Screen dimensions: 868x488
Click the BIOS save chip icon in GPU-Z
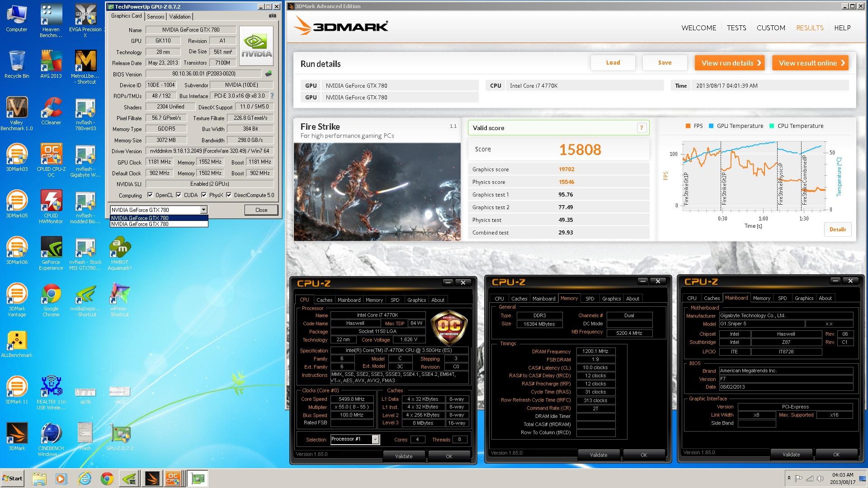[269, 73]
